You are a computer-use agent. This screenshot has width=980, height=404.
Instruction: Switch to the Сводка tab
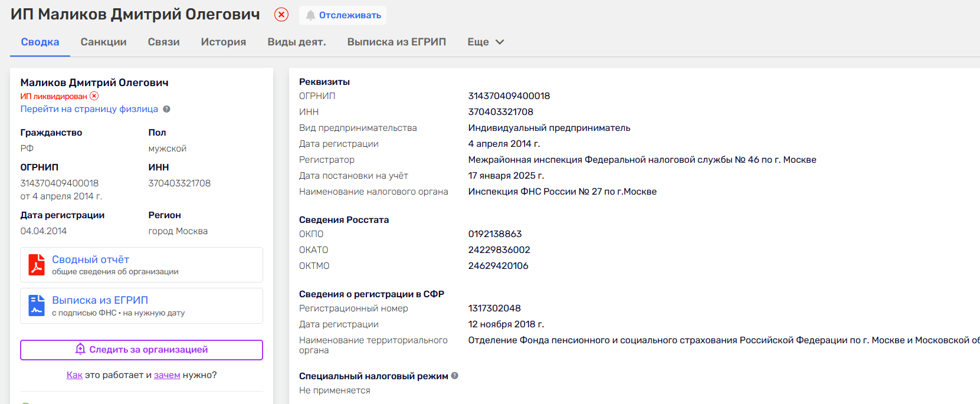[40, 42]
